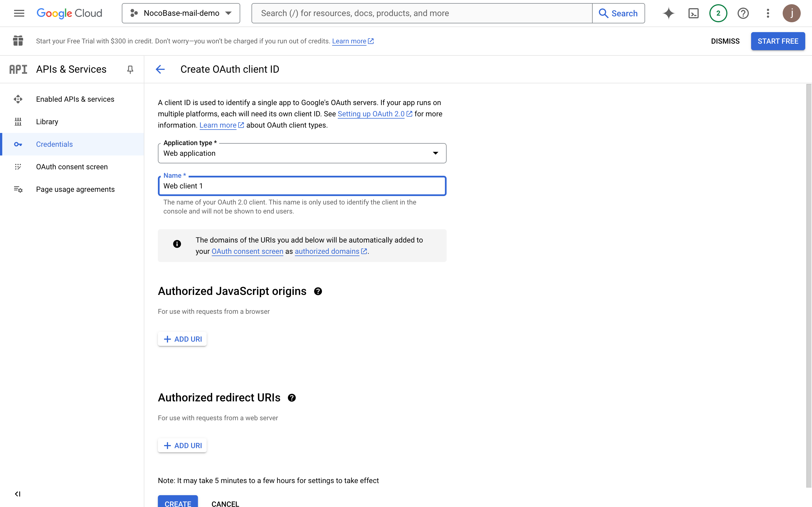Open the three-dot settings and utilities menu
This screenshot has width=812, height=507.
click(x=768, y=13)
